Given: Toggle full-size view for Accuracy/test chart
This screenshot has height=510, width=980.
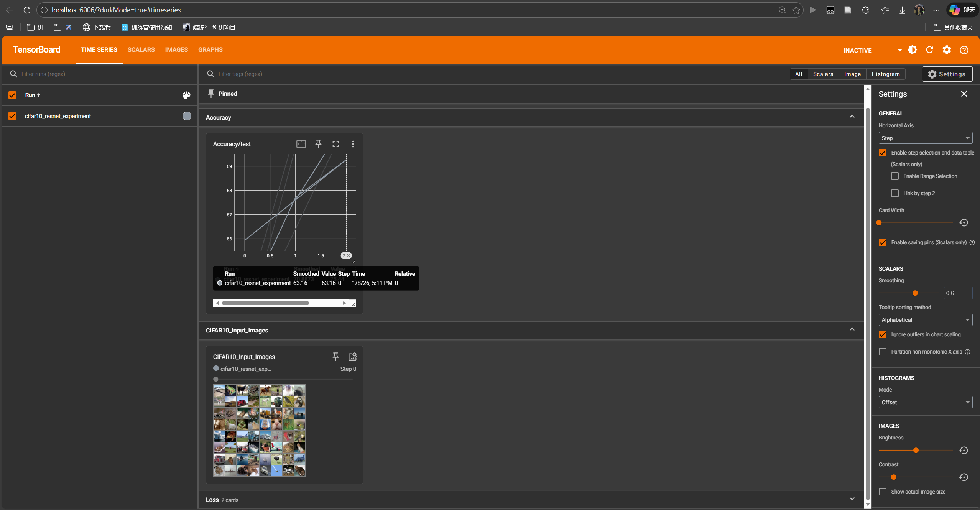Looking at the screenshot, I should point(335,144).
